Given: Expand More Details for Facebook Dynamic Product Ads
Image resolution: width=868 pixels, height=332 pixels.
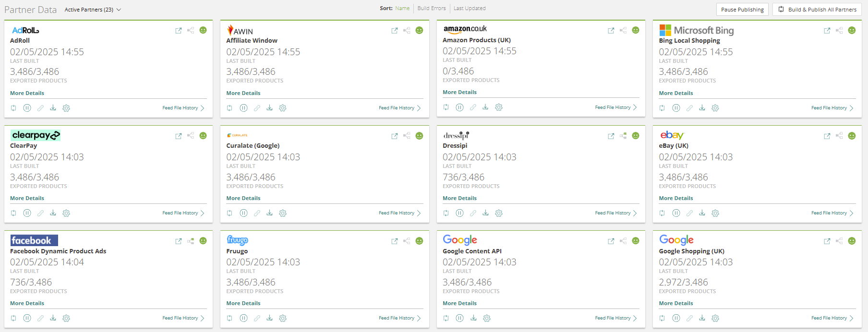Looking at the screenshot, I should [27, 303].
